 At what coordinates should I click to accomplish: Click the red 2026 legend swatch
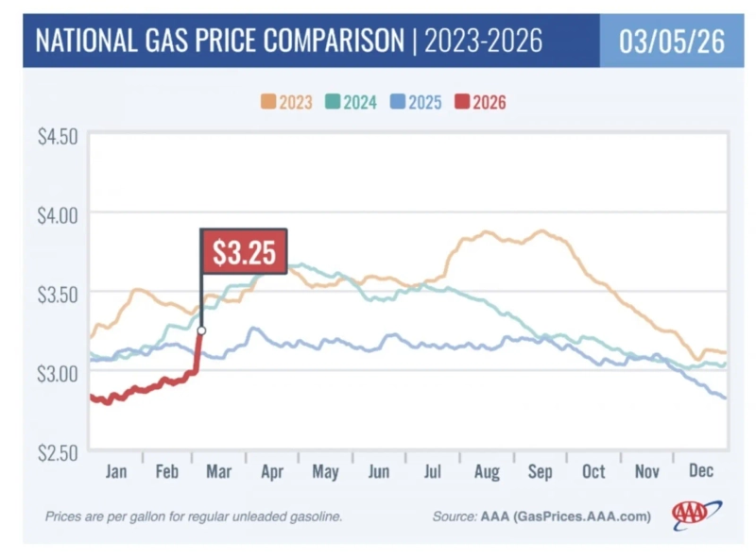point(462,102)
